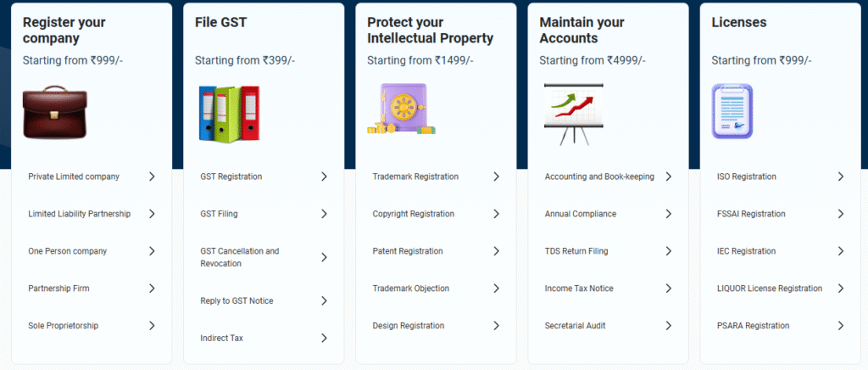Expand the FSSAI Registration chevron
Screen dimensions: 868x370
pyautogui.click(x=840, y=214)
